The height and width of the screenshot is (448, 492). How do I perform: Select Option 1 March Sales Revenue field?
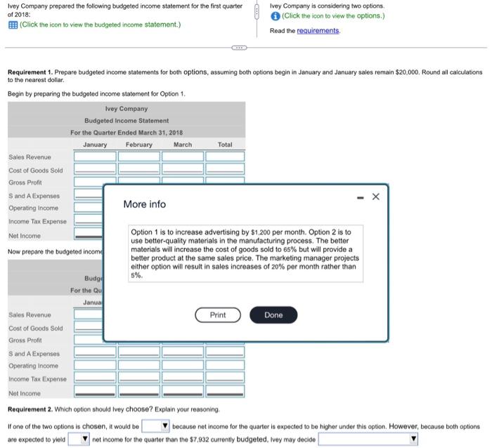(x=183, y=156)
